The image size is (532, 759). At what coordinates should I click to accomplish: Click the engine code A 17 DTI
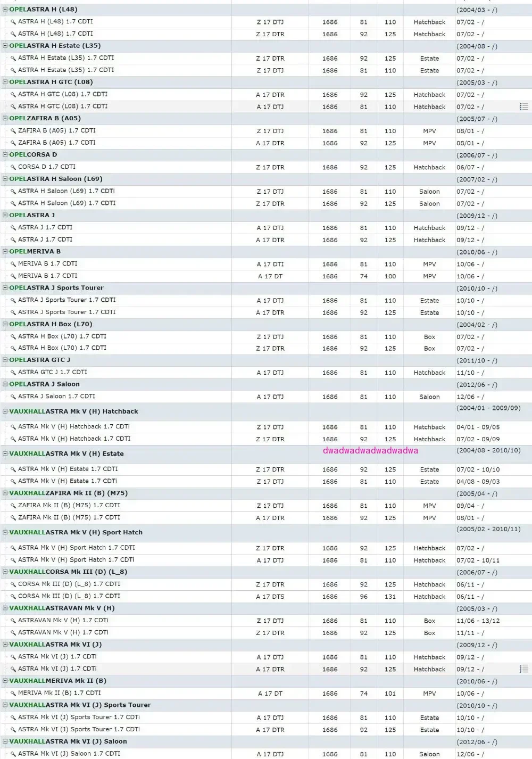[x=270, y=264]
